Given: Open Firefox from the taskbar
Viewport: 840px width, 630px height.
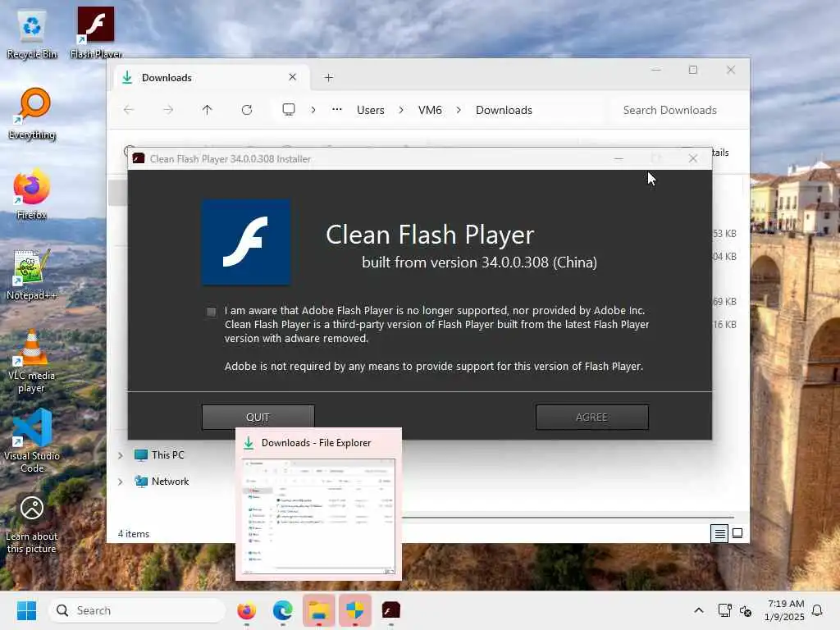Looking at the screenshot, I should pyautogui.click(x=246, y=610).
